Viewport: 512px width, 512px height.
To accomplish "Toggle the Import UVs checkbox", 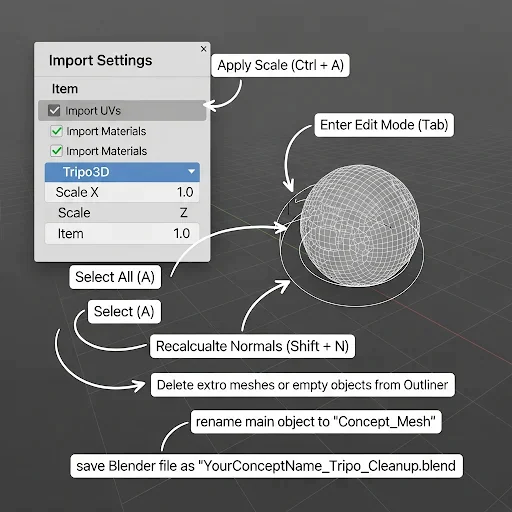I will click(54, 110).
